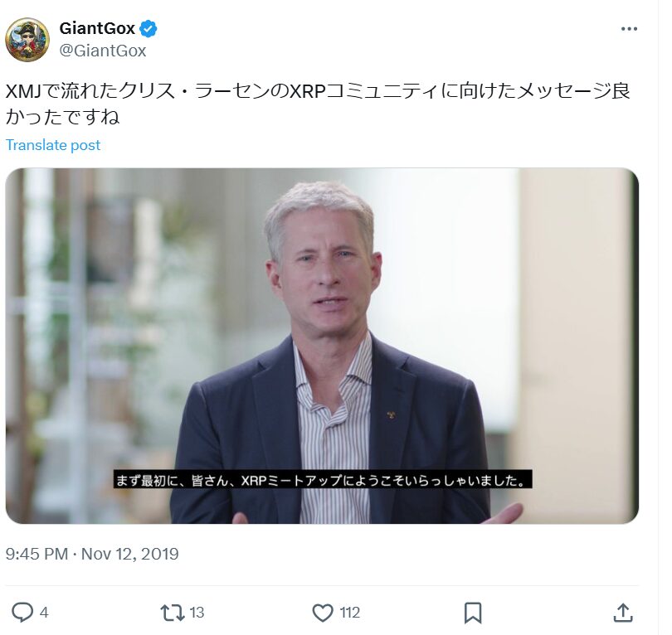Click the reply speech bubble icon

[x=22, y=613]
